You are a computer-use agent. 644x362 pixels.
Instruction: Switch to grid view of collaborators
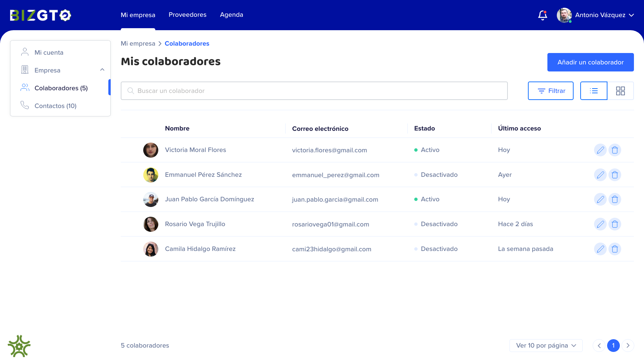(621, 91)
